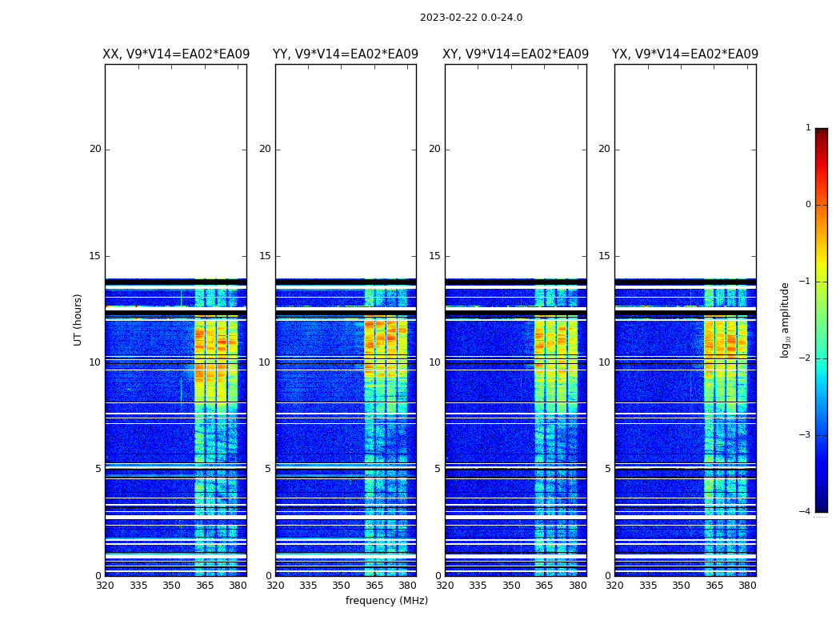Click the 350 frequency tick below the XY panel

pyautogui.click(x=511, y=586)
